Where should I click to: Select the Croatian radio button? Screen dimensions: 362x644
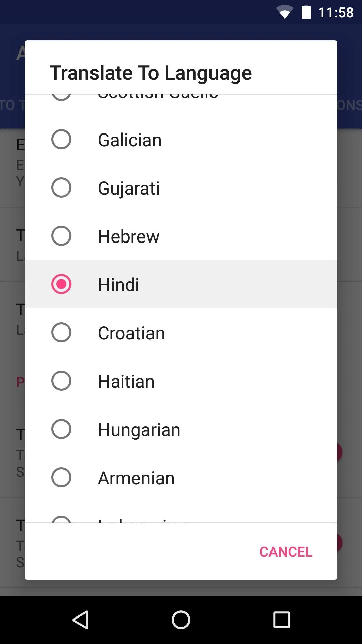(61, 332)
